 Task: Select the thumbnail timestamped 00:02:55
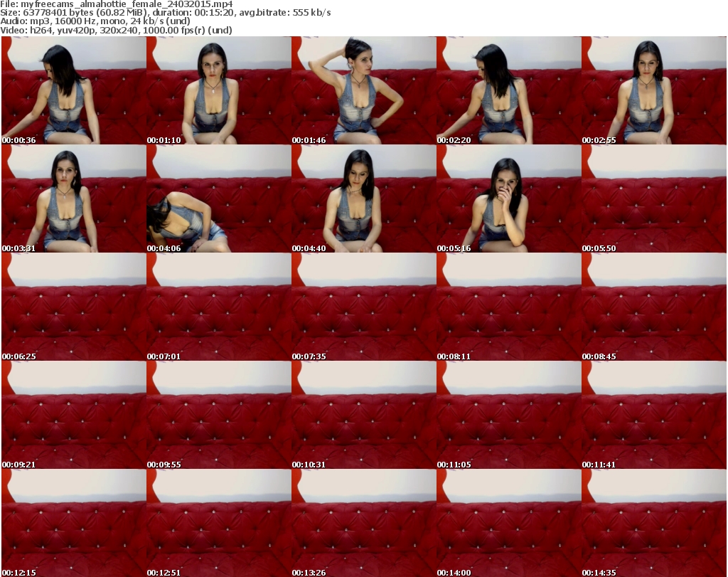[654, 90]
